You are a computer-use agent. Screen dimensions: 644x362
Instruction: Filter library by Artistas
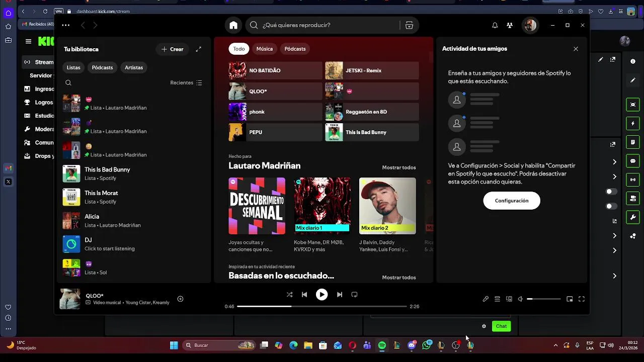[x=134, y=67]
